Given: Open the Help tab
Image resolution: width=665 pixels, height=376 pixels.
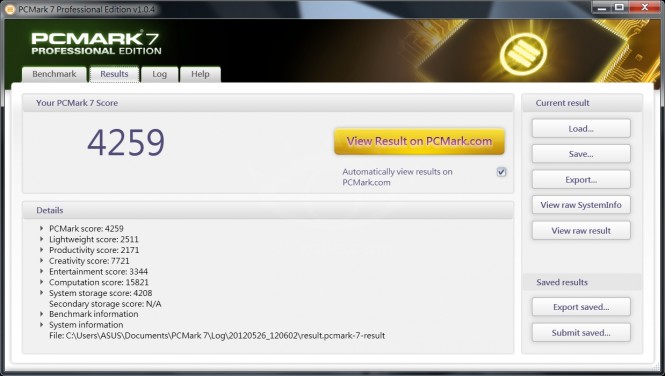Looking at the screenshot, I should tap(200, 74).
